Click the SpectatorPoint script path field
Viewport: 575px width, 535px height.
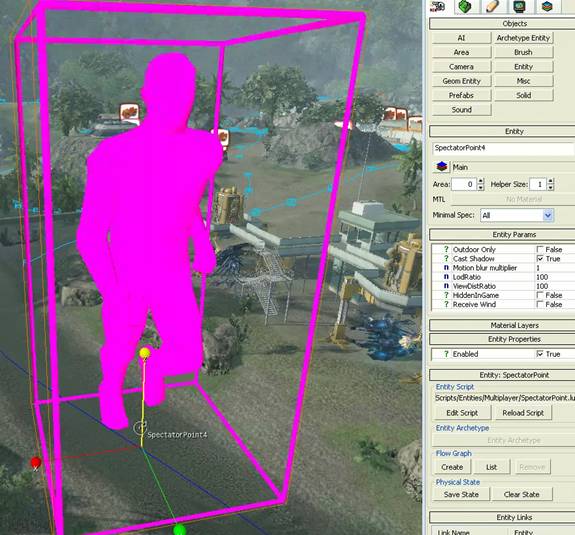(x=504, y=398)
